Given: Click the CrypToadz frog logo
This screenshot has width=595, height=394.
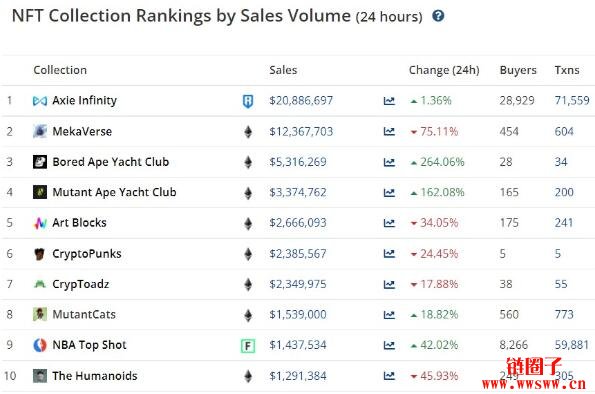Looking at the screenshot, I should tap(40, 284).
